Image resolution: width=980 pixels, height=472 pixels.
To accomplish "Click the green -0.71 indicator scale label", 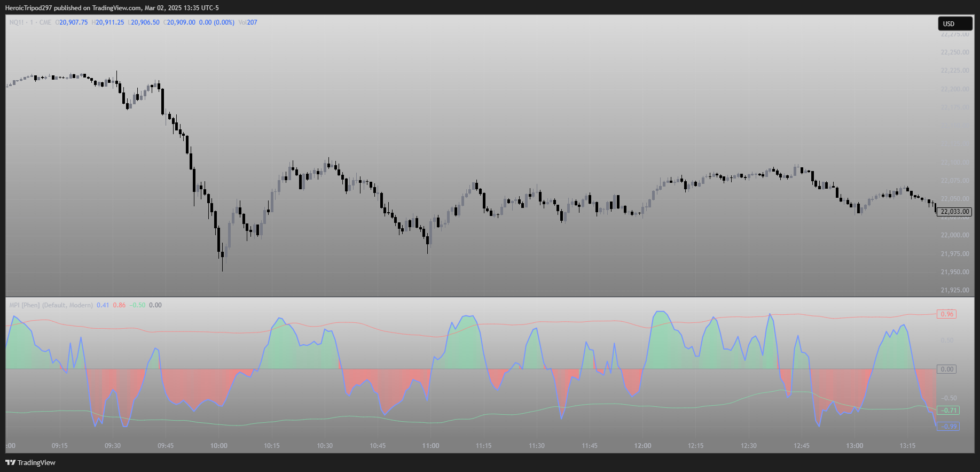I will tap(948, 411).
